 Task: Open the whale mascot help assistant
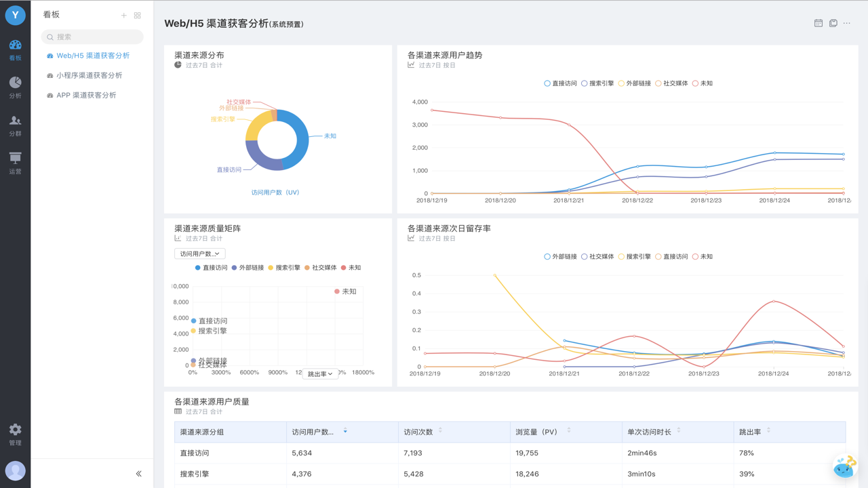click(845, 467)
